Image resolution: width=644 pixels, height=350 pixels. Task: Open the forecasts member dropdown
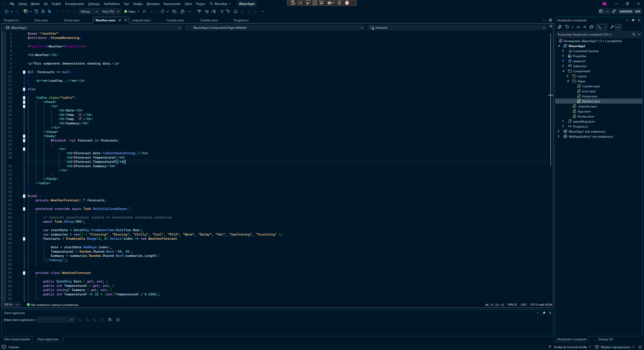click(x=457, y=28)
